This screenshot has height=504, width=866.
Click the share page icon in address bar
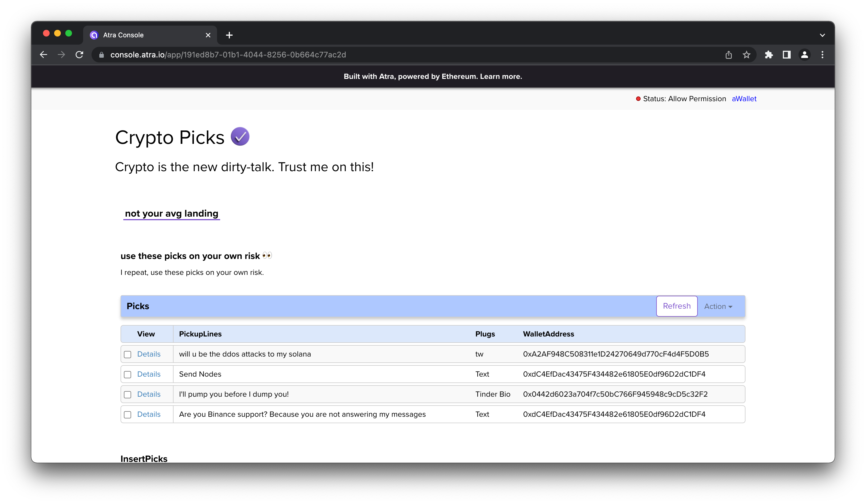point(728,55)
